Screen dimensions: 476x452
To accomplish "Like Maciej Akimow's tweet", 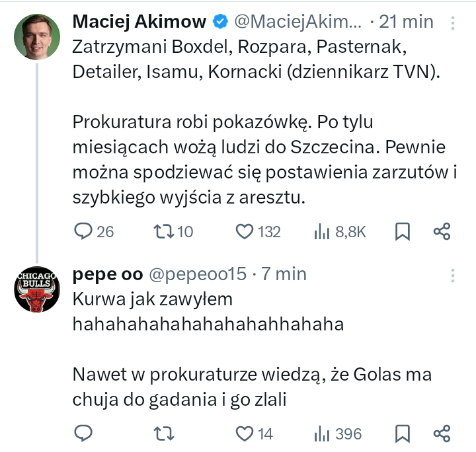I will [x=245, y=231].
